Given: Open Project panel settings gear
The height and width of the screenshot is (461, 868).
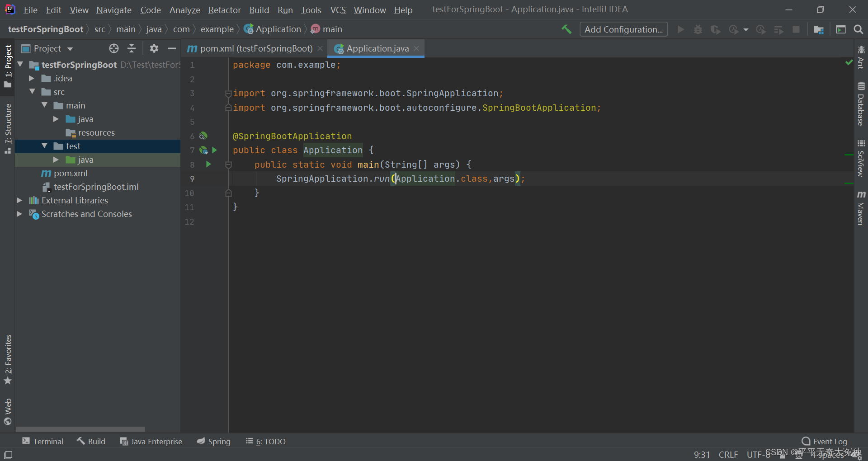Looking at the screenshot, I should coord(154,48).
